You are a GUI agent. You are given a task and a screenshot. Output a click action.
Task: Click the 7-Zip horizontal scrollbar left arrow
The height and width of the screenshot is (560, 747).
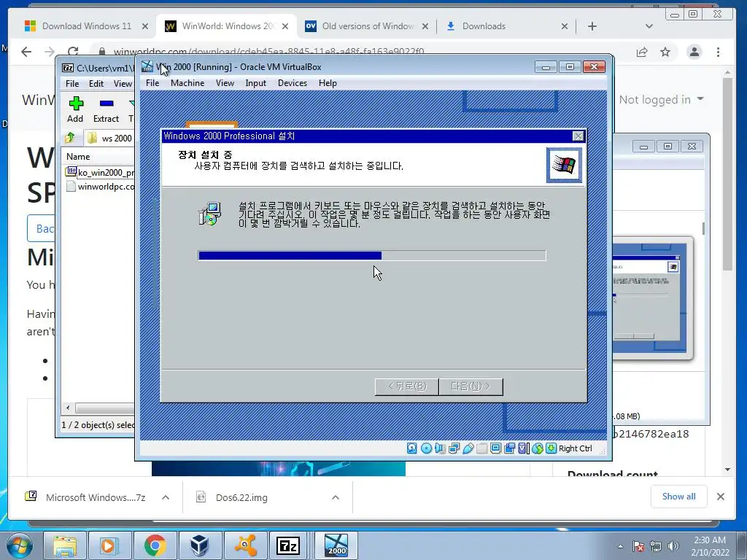[68, 408]
